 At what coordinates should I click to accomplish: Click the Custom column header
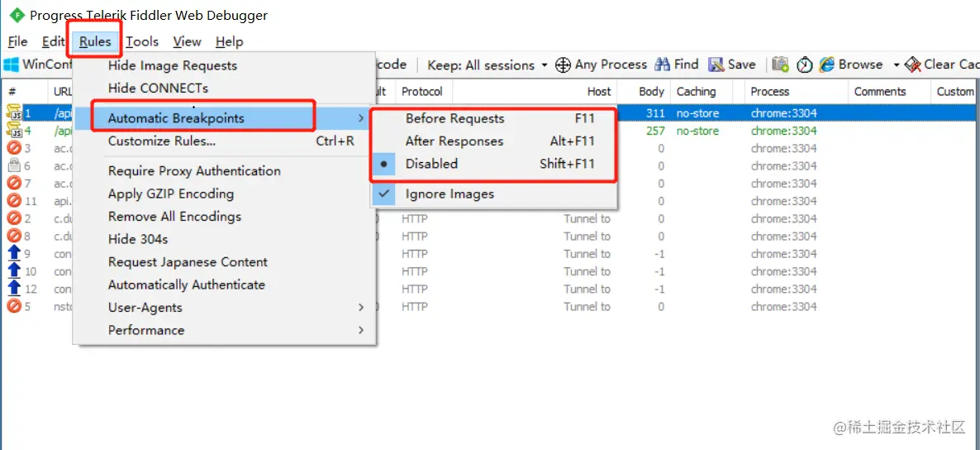955,91
